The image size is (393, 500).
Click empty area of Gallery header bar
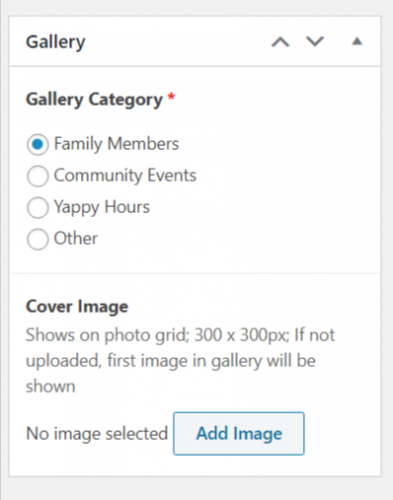pyautogui.click(x=177, y=42)
